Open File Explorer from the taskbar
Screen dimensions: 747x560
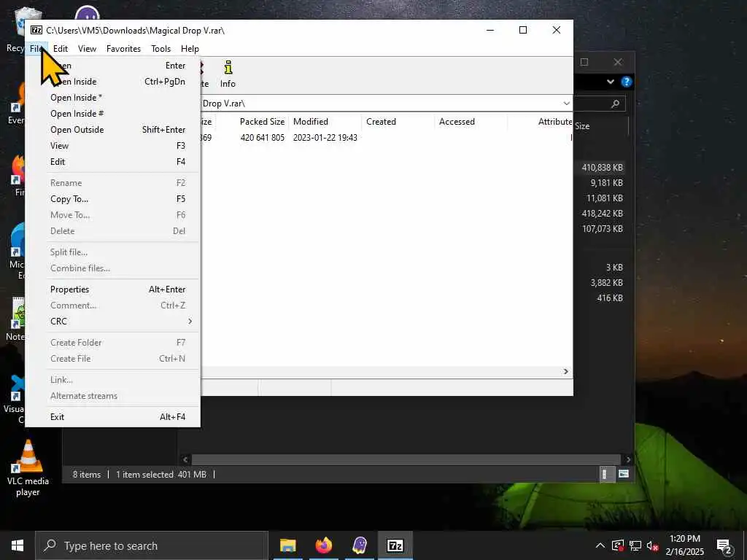tap(287, 545)
